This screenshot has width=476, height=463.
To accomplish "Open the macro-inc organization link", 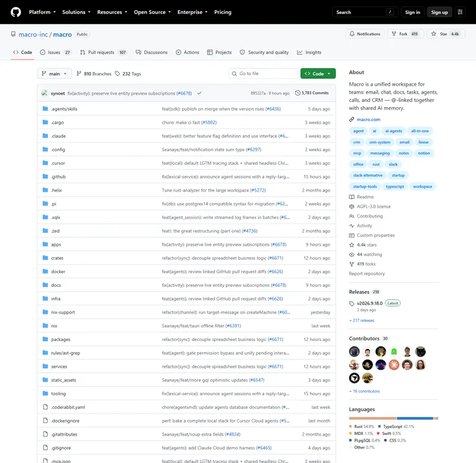I will [33, 35].
